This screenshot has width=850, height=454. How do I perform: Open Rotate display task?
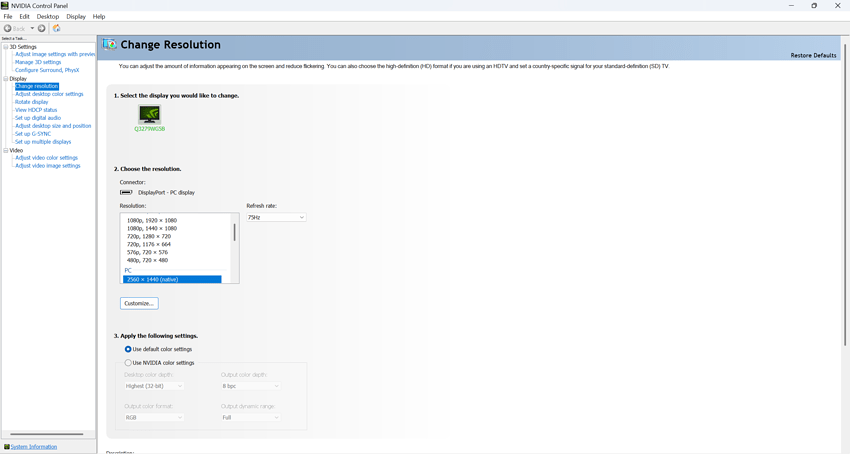(31, 102)
